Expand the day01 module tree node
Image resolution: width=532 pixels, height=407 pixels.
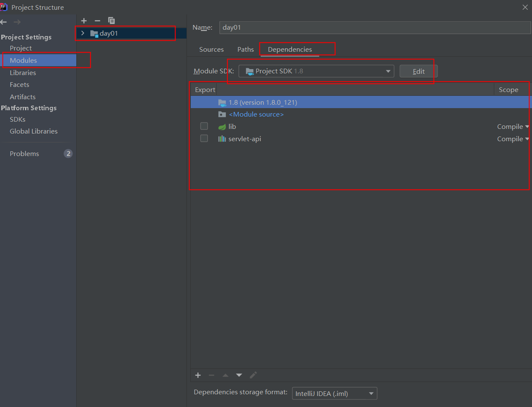[83, 33]
